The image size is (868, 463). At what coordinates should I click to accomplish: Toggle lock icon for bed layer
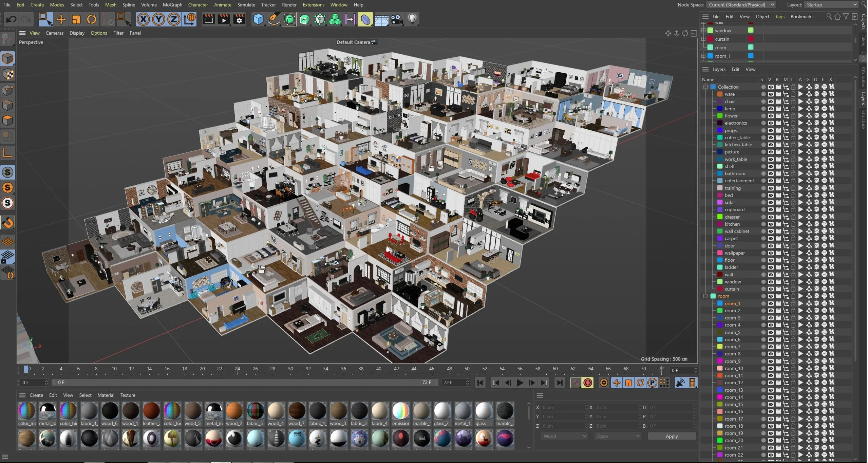[x=793, y=195]
